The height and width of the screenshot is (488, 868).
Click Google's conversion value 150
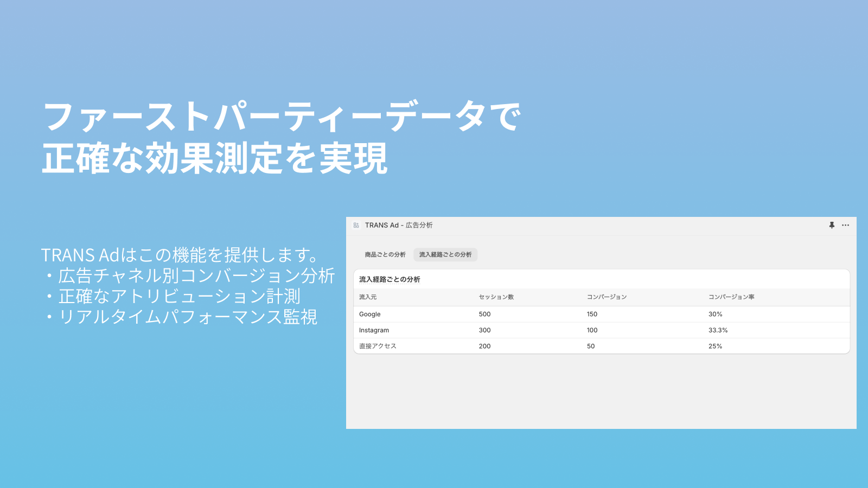[592, 314]
